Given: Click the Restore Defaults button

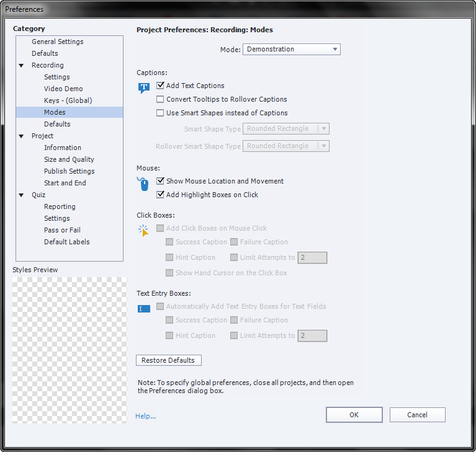Looking at the screenshot, I should click(x=168, y=360).
